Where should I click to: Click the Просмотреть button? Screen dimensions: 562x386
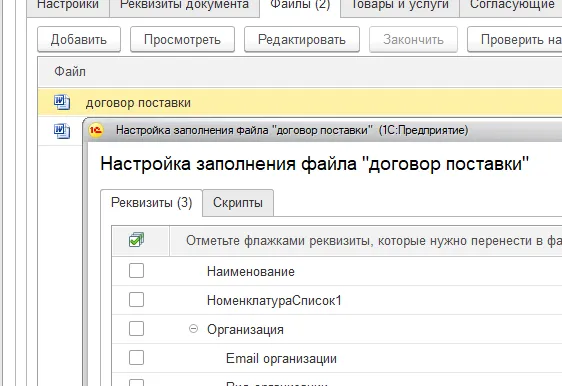pyautogui.click(x=182, y=39)
